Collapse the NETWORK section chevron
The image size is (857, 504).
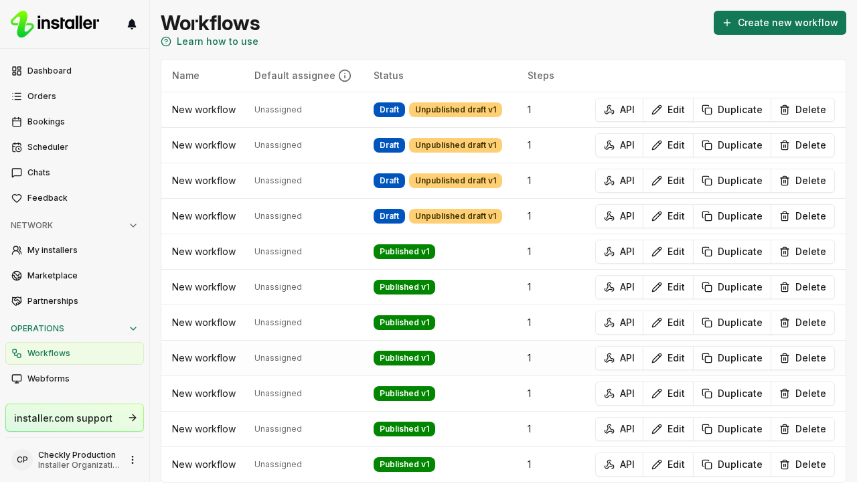[x=133, y=226]
